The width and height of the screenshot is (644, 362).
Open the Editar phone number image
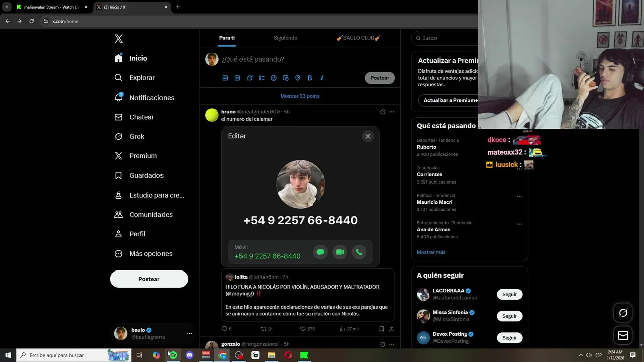click(300, 197)
